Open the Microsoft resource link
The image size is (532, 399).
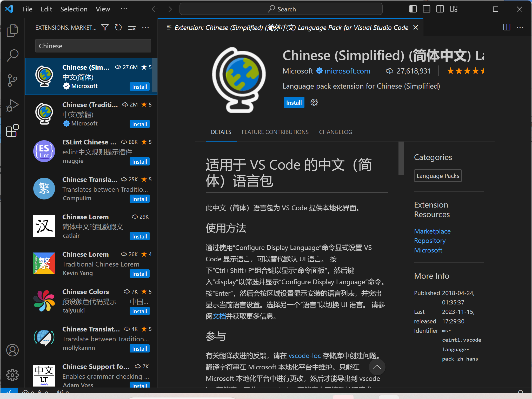428,250
